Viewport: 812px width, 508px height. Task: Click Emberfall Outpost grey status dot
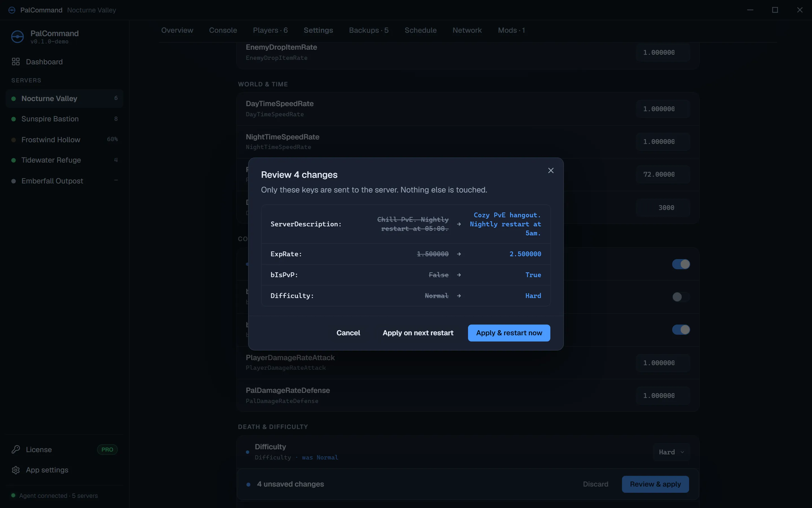pos(14,181)
